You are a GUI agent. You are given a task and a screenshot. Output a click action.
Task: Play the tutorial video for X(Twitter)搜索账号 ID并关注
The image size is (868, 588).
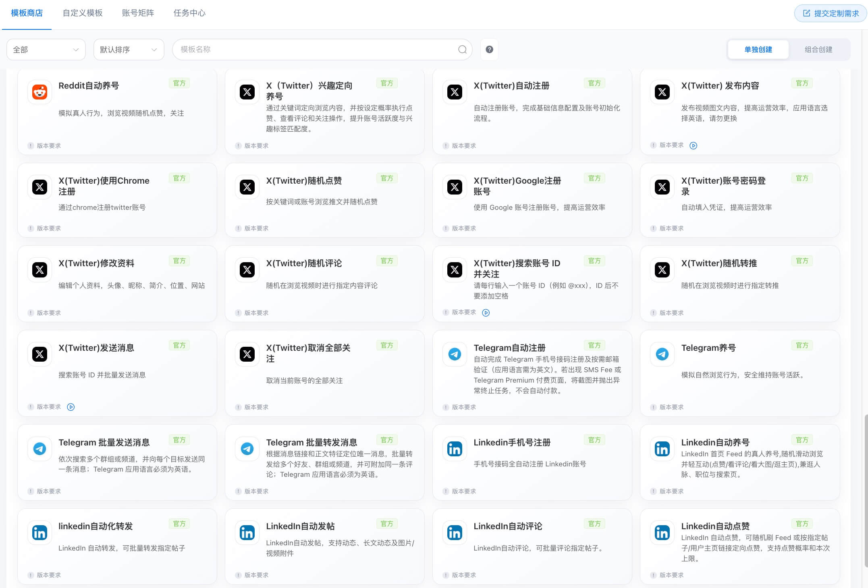(x=486, y=313)
